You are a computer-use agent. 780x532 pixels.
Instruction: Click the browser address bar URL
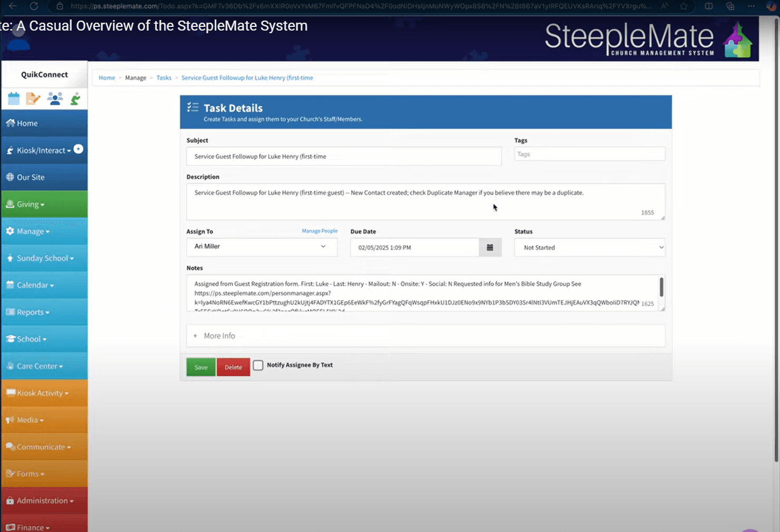pyautogui.click(x=361, y=6)
